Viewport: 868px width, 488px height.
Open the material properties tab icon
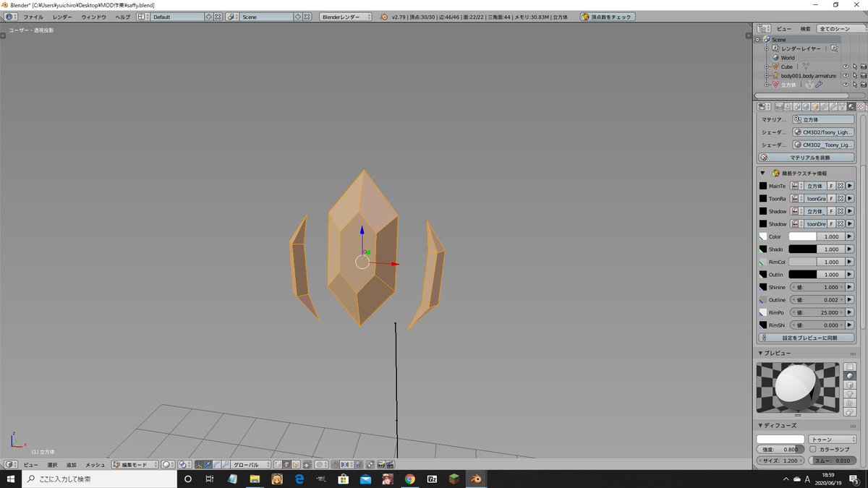[x=851, y=106]
